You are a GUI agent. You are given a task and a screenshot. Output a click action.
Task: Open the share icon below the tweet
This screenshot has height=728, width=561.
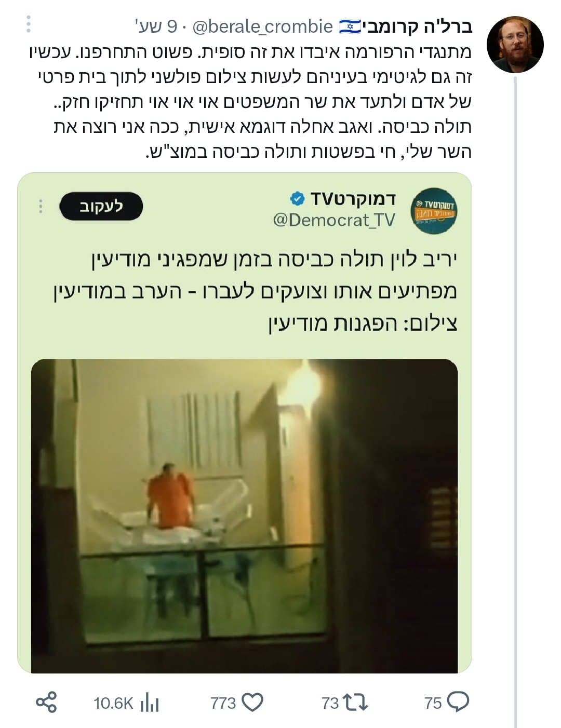point(46,702)
